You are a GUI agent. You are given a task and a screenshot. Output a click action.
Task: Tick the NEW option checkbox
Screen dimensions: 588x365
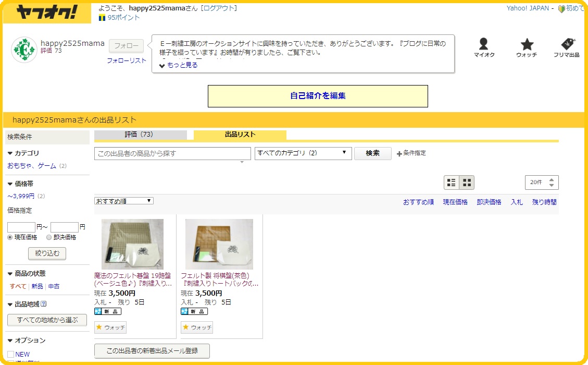click(11, 354)
